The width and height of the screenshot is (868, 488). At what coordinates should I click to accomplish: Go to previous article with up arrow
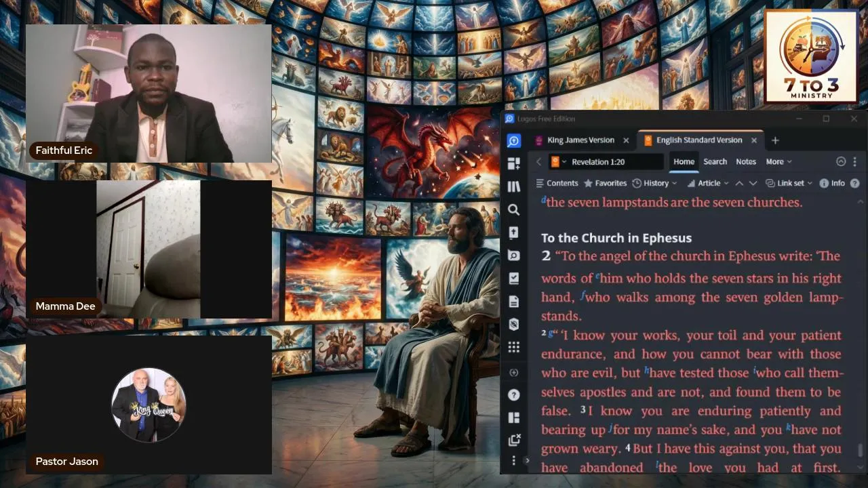click(739, 183)
